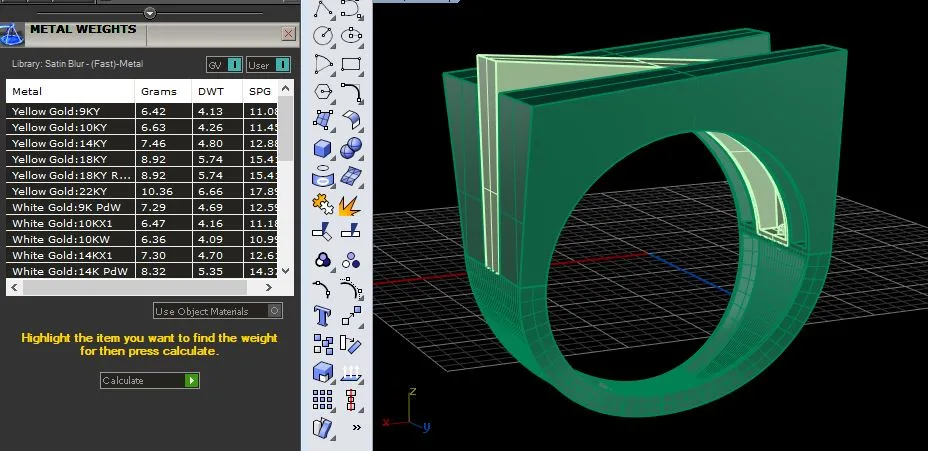The height and width of the screenshot is (451, 928).
Task: Activate Boolean Union spheres tool
Action: point(351,148)
